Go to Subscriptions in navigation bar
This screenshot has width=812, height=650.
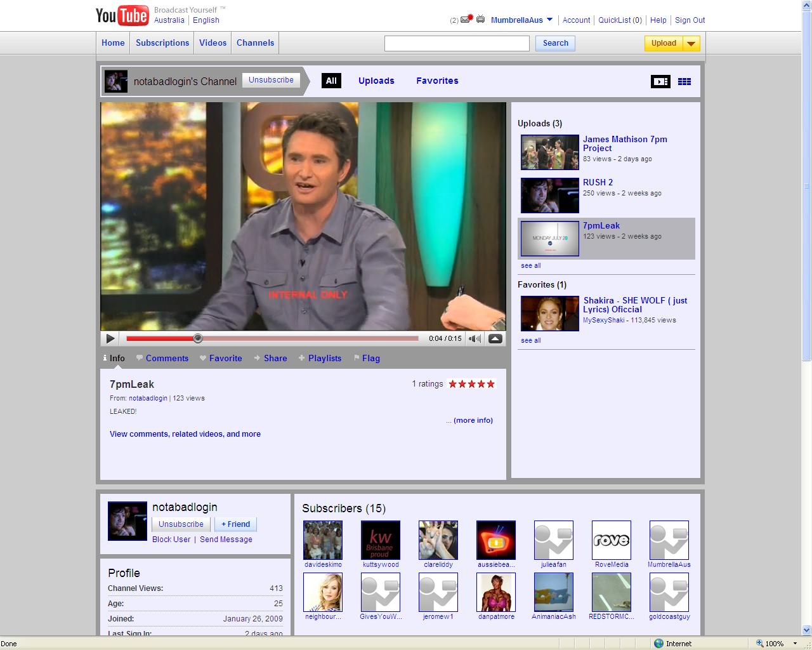(162, 43)
